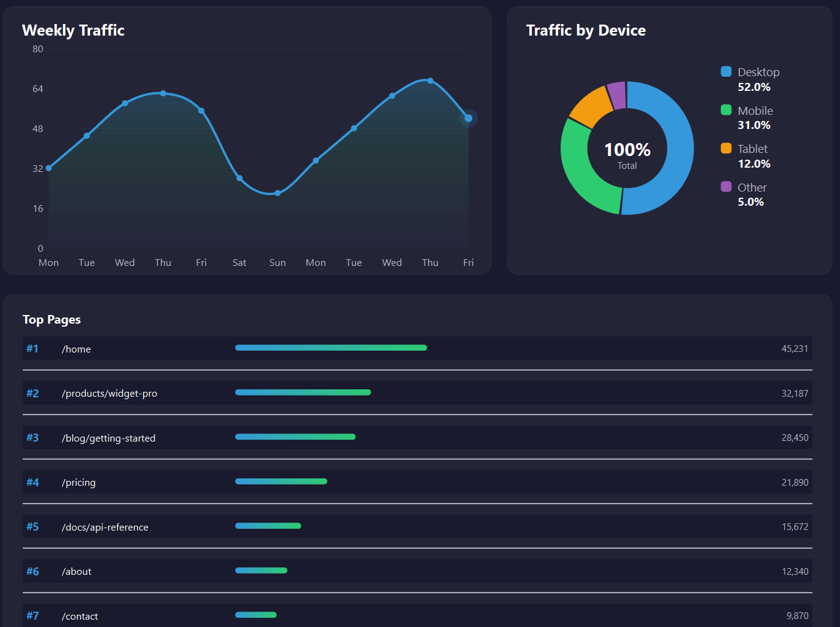Click the /products/widget-pro progress bar
Image resolution: width=840 pixels, height=627 pixels.
pyautogui.click(x=303, y=392)
